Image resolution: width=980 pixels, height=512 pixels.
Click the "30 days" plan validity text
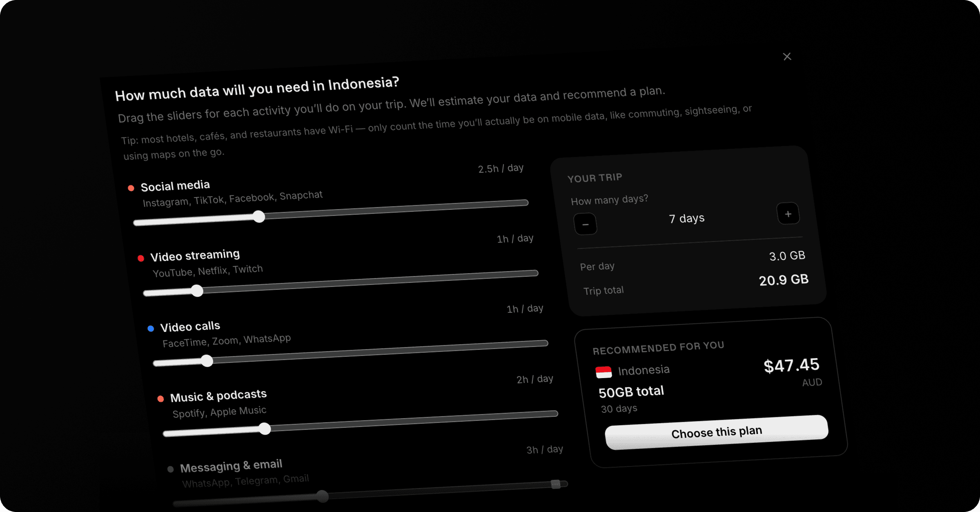point(619,409)
